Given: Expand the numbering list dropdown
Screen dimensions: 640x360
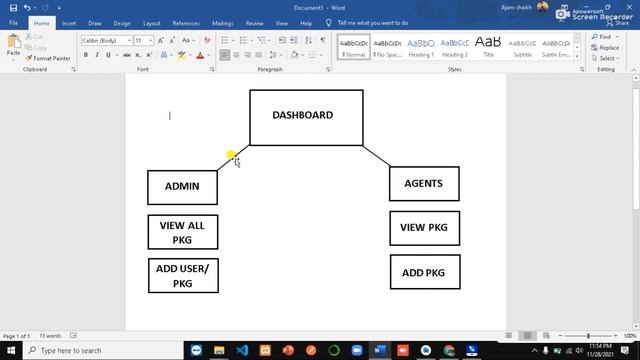Looking at the screenshot, I should [251, 40].
